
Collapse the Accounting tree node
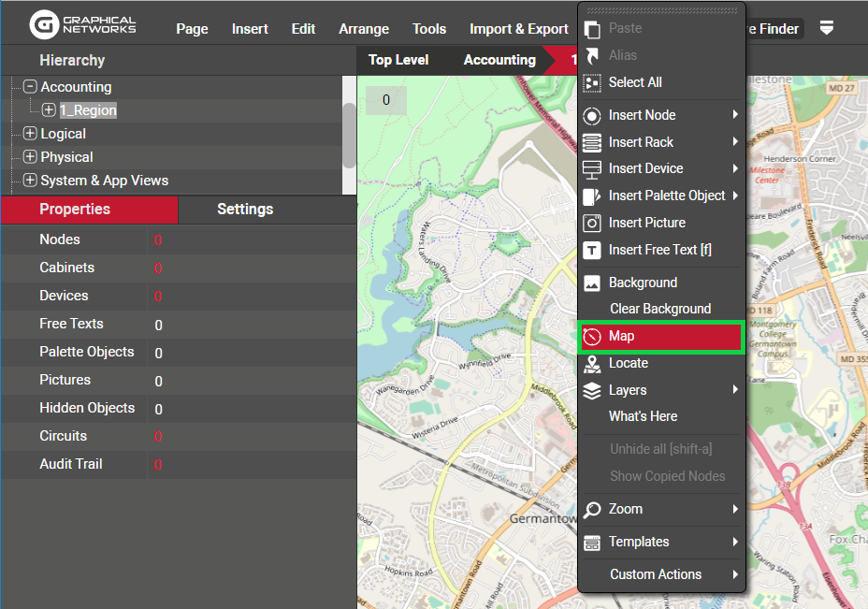30,87
